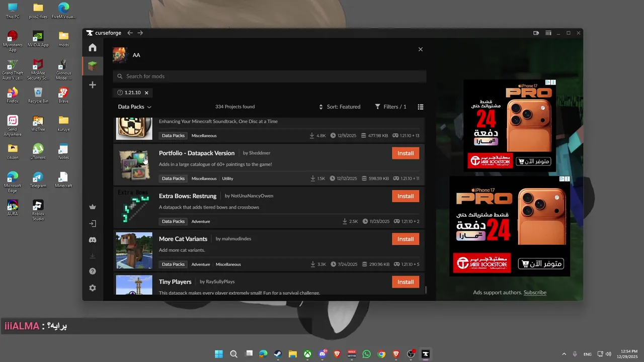The width and height of the screenshot is (644, 362).
Task: Open the help question mark icon
Action: click(x=93, y=271)
